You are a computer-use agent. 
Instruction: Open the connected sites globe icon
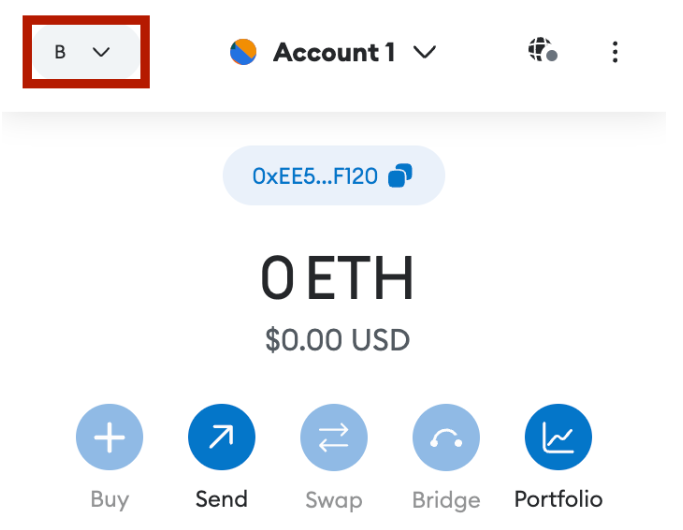[542, 50]
